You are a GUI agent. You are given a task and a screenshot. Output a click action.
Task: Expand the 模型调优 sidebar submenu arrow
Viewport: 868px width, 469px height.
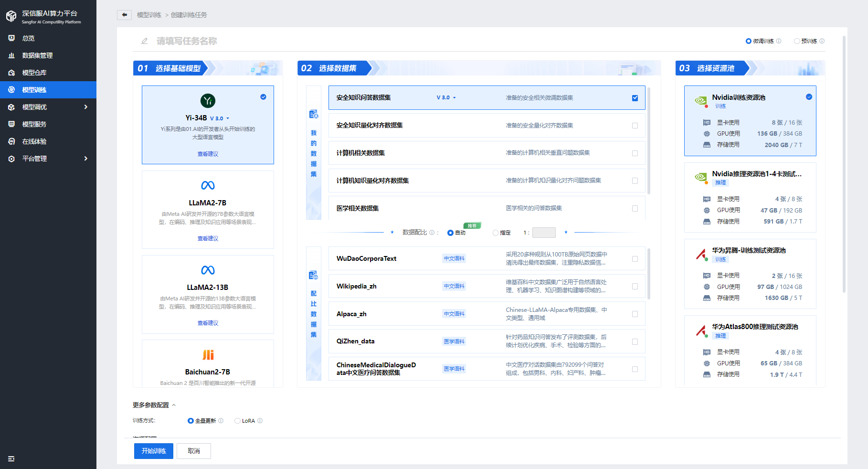86,107
